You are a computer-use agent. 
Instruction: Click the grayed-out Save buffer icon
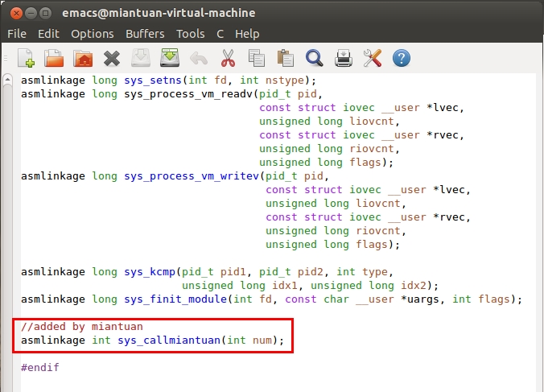[141, 58]
